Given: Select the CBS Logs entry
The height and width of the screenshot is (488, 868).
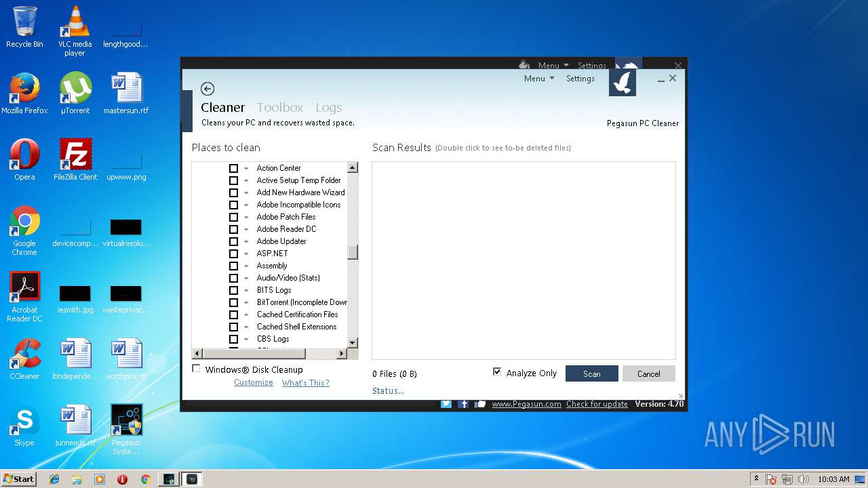Looking at the screenshot, I should point(273,339).
